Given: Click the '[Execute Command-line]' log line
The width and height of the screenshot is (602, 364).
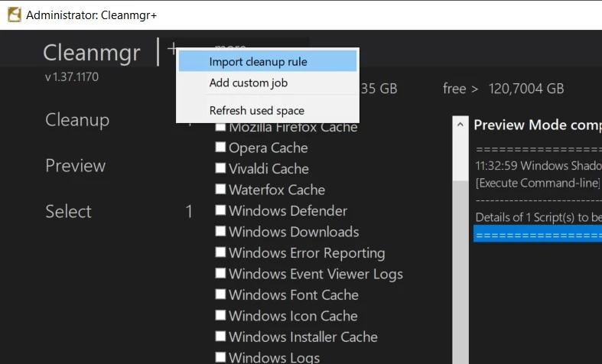Looking at the screenshot, I should pos(538,183).
